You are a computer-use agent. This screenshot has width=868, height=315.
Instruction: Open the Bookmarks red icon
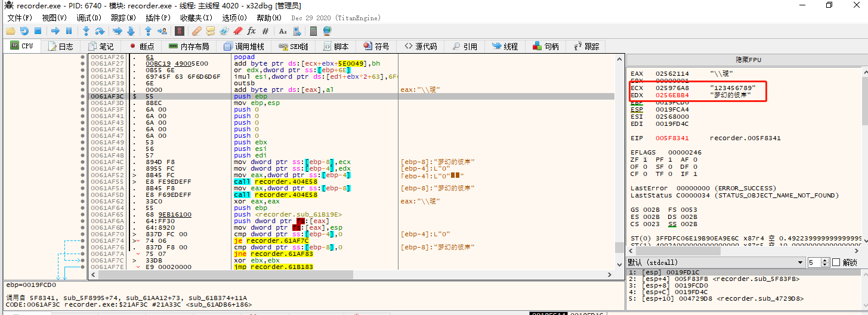[238, 31]
